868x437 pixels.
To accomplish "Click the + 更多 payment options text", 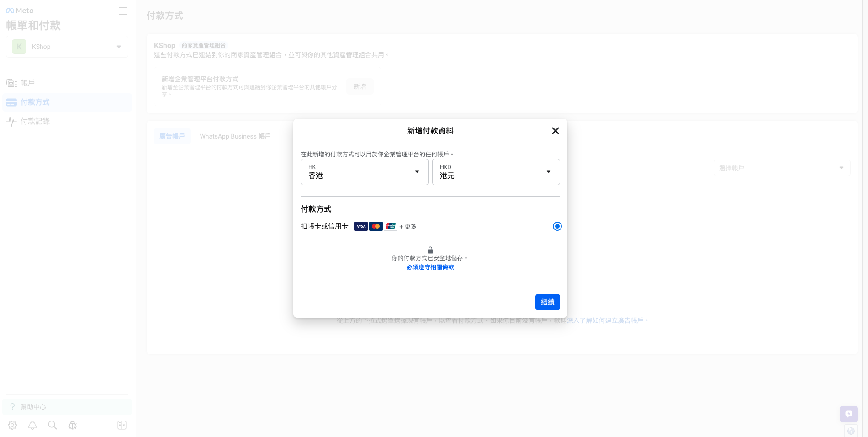I will [x=408, y=227].
